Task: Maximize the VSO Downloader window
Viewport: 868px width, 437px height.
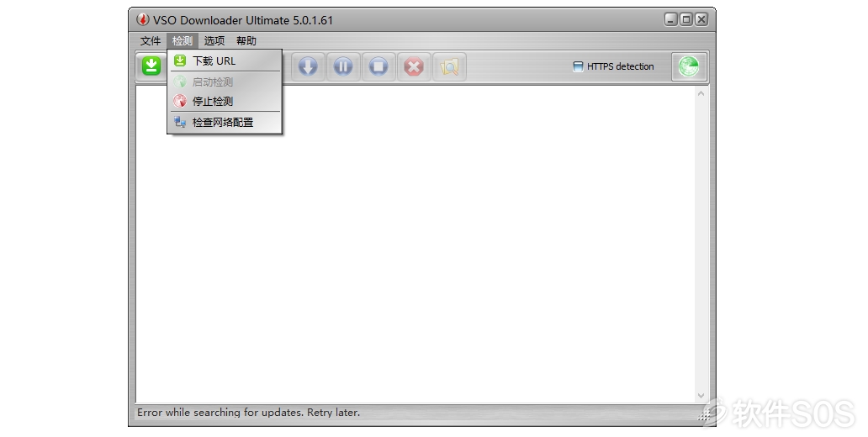Action: tap(685, 19)
